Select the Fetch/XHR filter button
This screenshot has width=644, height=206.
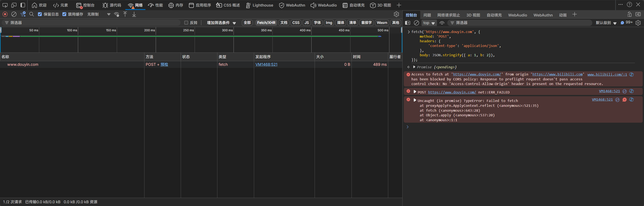click(266, 23)
